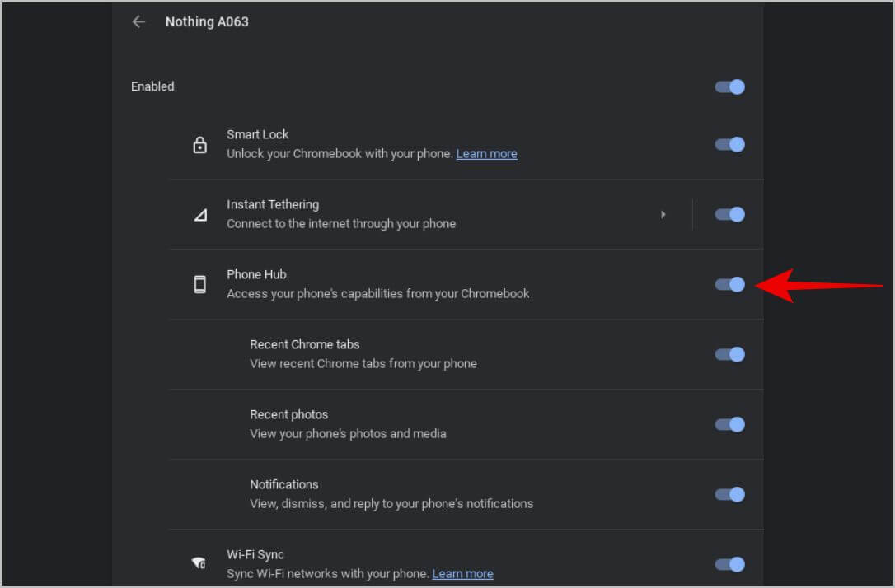
Task: Click the Recent photos heading
Action: click(x=288, y=414)
